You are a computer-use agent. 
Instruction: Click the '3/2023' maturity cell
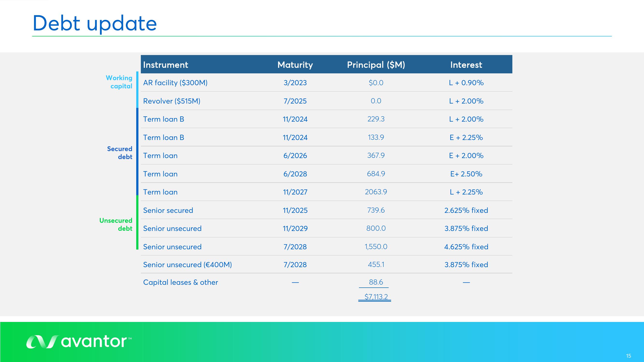tap(295, 83)
